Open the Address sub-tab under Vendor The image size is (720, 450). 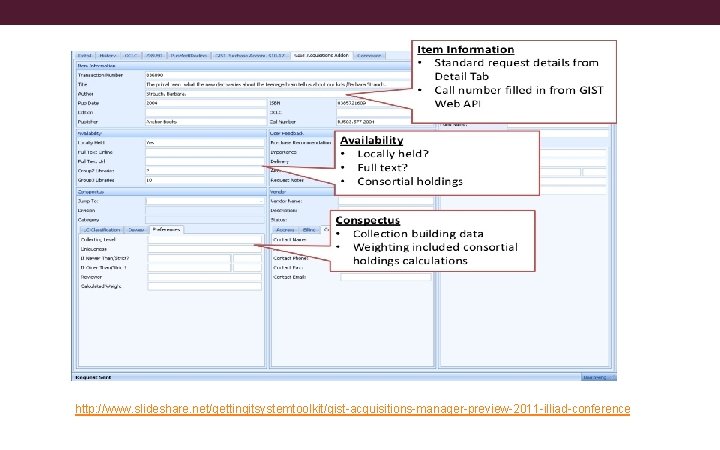coord(285,230)
